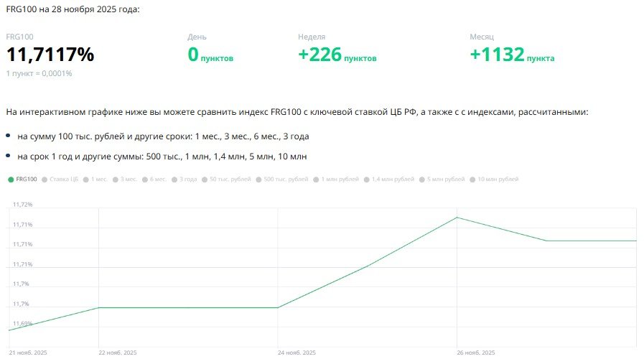The height and width of the screenshot is (359, 644).
Task: Show the 50 тыс. рублей series
Action: pyautogui.click(x=225, y=179)
